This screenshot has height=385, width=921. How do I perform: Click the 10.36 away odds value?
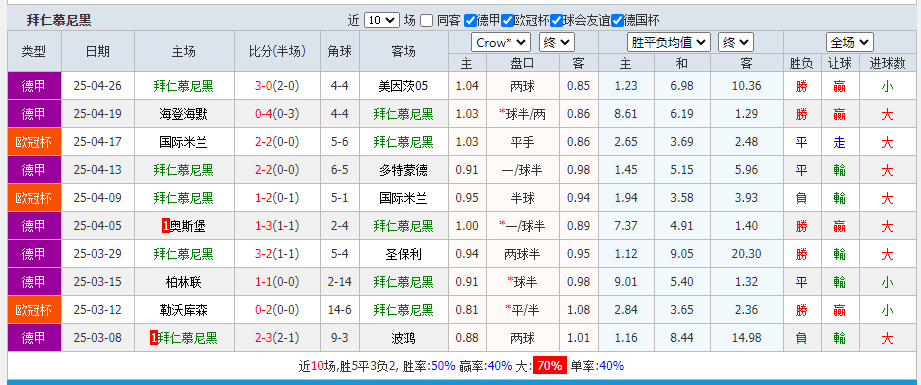747,86
